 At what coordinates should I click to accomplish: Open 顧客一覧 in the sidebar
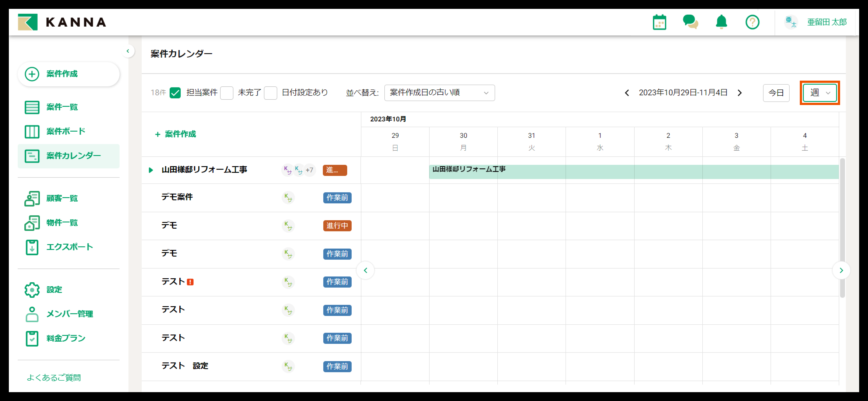[69, 198]
